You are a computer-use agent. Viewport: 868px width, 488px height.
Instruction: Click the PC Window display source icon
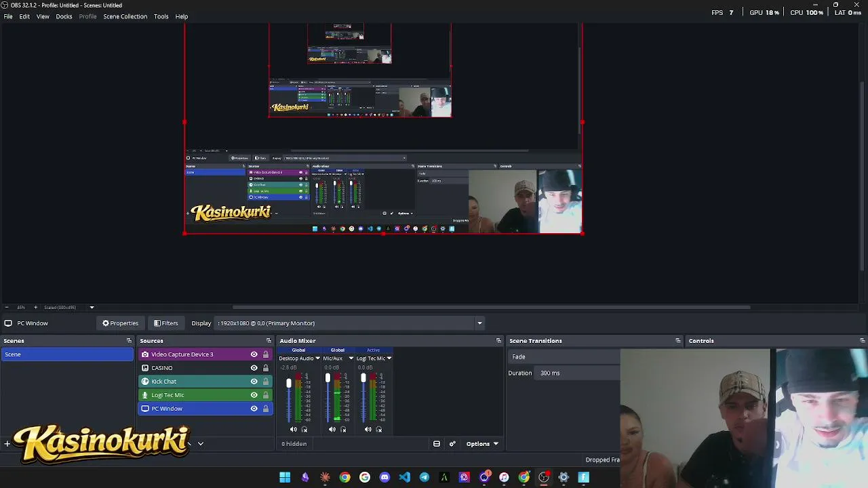coord(144,409)
